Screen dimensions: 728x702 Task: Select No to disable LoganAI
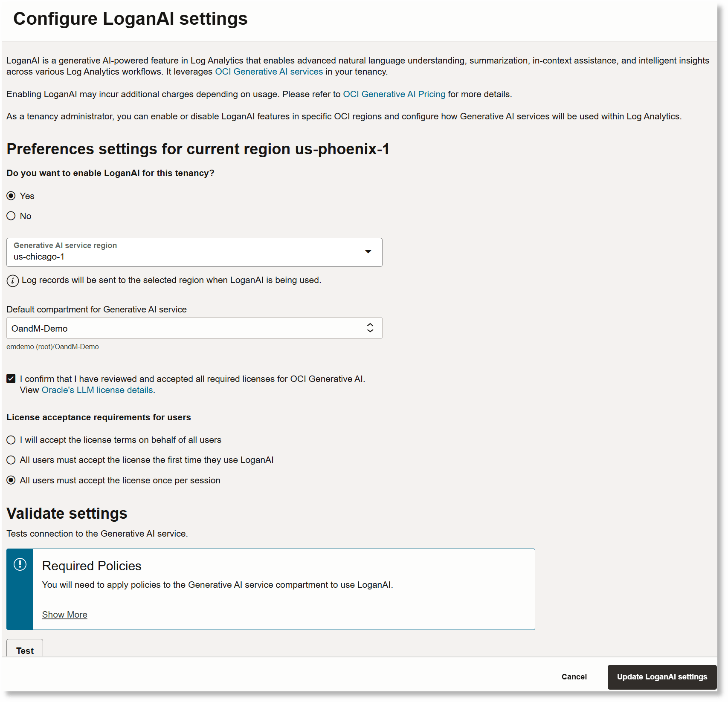pyautogui.click(x=11, y=216)
